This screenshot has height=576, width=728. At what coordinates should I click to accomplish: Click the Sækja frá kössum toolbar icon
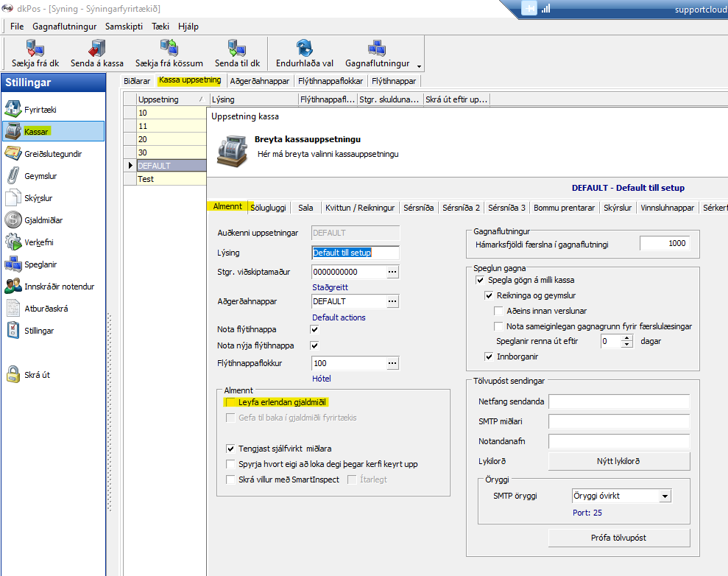[169, 49]
